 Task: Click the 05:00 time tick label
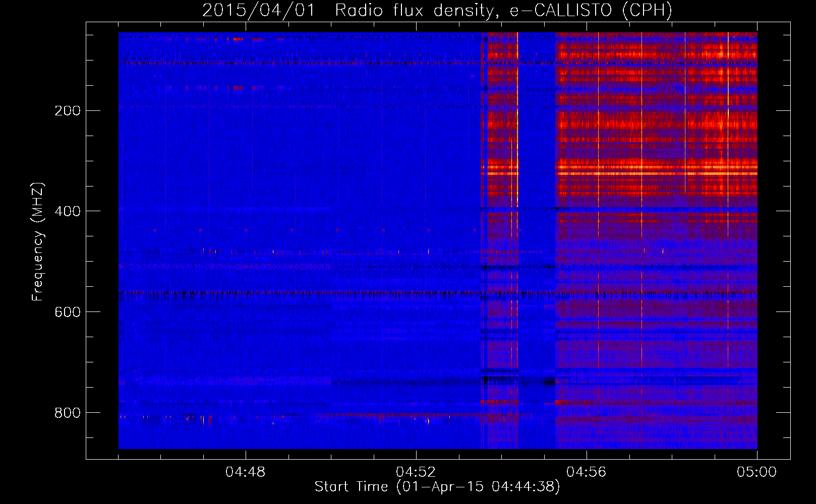pyautogui.click(x=757, y=472)
